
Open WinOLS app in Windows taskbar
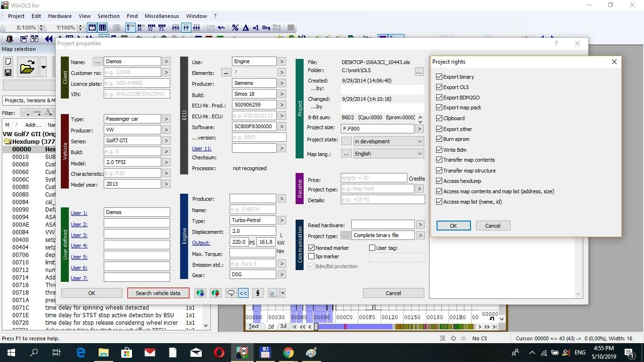(x=243, y=352)
